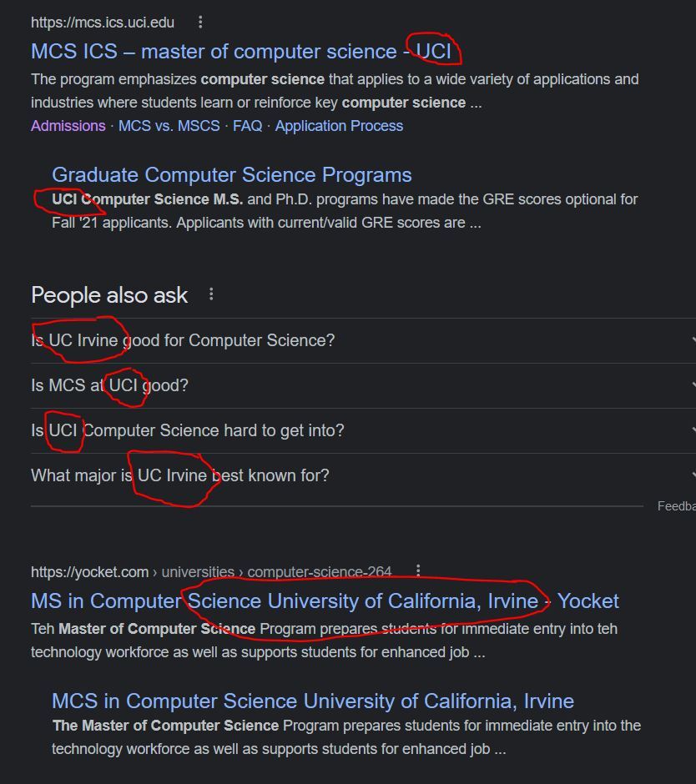Screen dimensions: 696x784
Task: Open the MCS vs. MSCS sitelink
Action: click(169, 126)
